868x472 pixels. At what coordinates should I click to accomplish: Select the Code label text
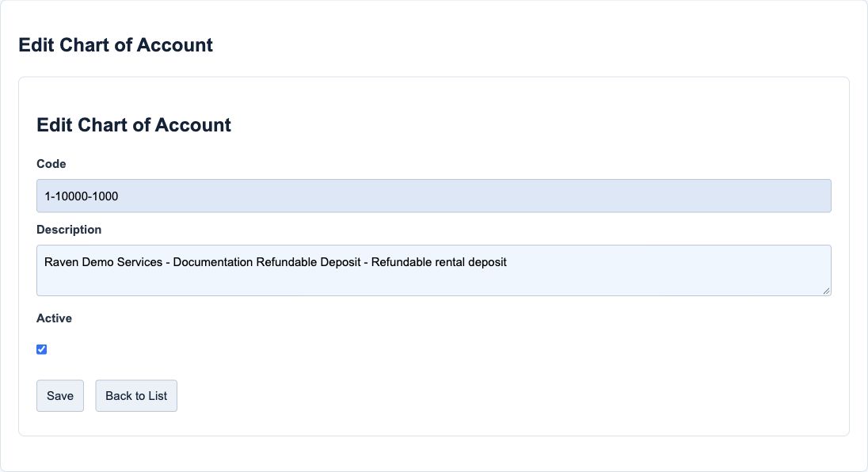(51, 164)
